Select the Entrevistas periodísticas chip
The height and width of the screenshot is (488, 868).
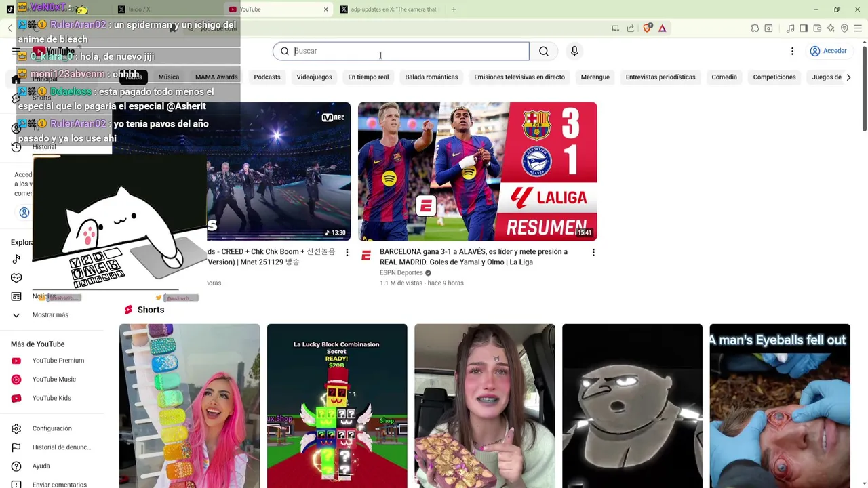point(660,77)
